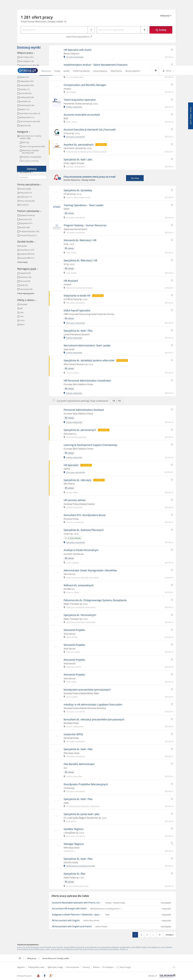Select the Pełny etat radio option
This screenshot has width=193, height=980.
point(18,193)
